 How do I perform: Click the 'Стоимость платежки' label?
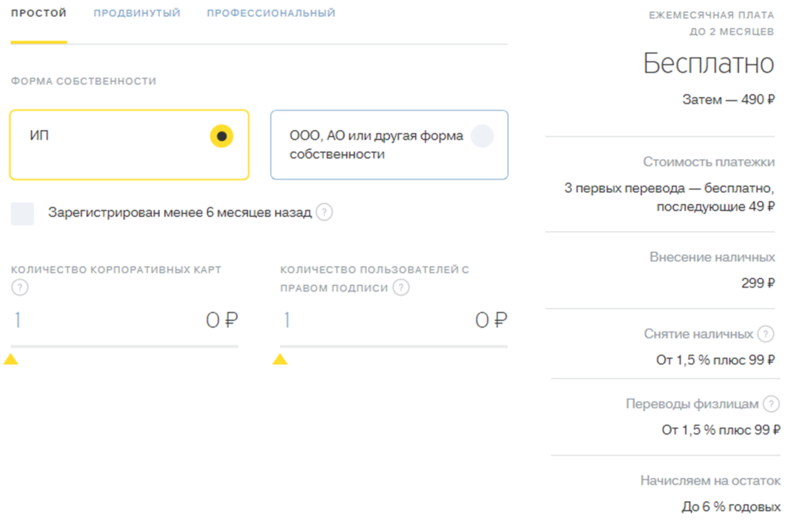tap(708, 162)
